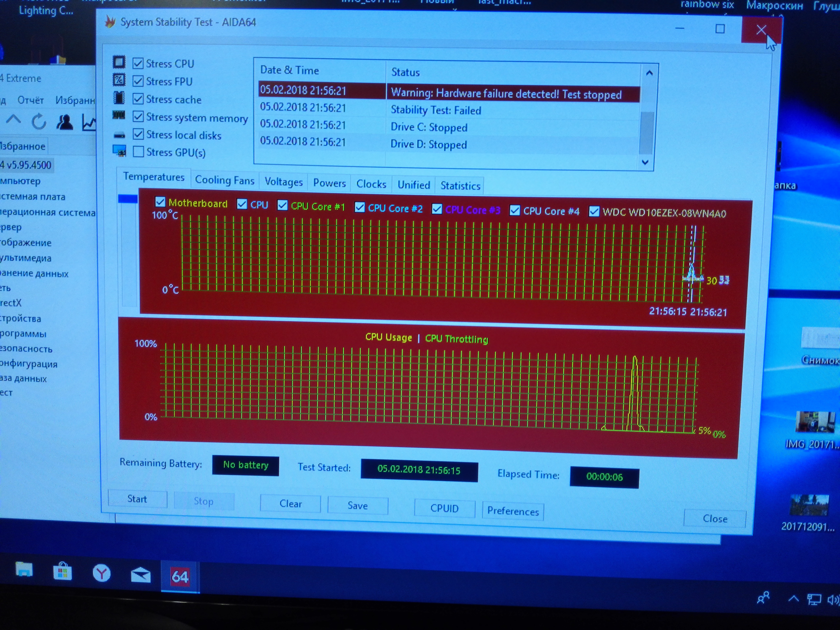Screen dimensions: 840x630
Task: Click the Preferences button
Action: click(x=513, y=511)
